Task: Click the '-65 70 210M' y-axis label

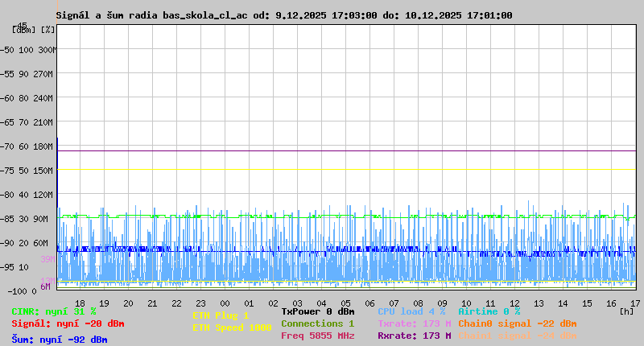Action: 27,123
